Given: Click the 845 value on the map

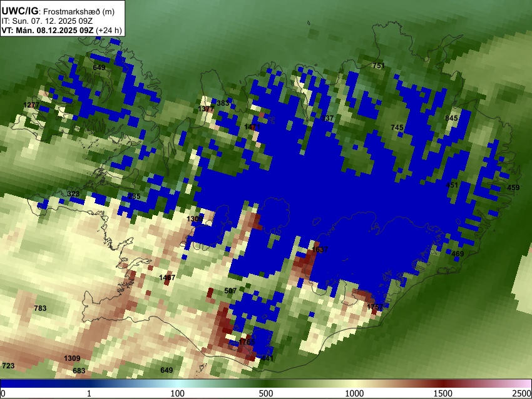Looking at the screenshot, I should 451,118.
